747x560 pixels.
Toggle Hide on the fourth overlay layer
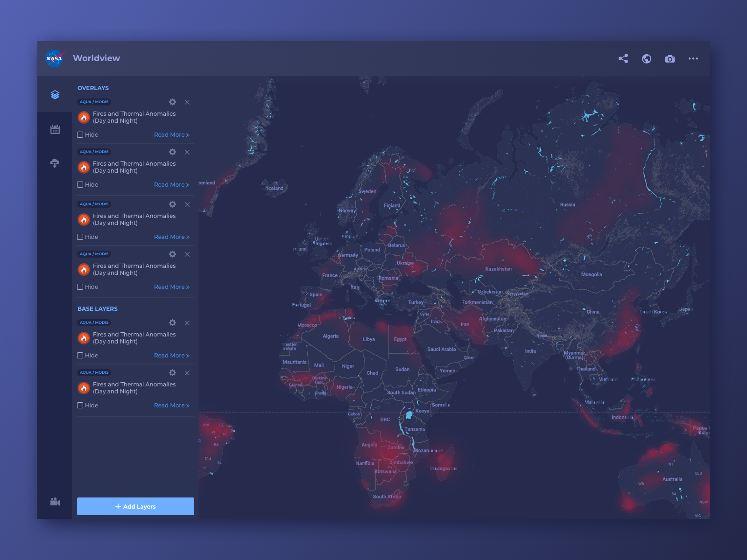click(x=80, y=287)
